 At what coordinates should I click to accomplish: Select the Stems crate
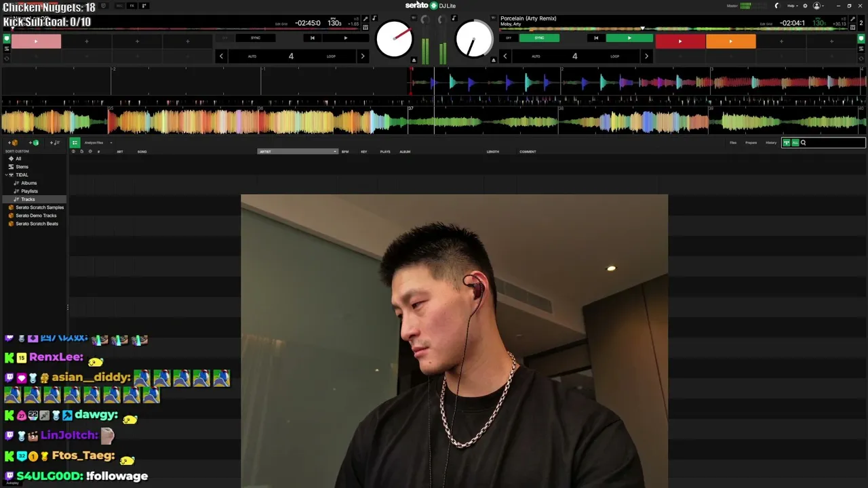(22, 167)
